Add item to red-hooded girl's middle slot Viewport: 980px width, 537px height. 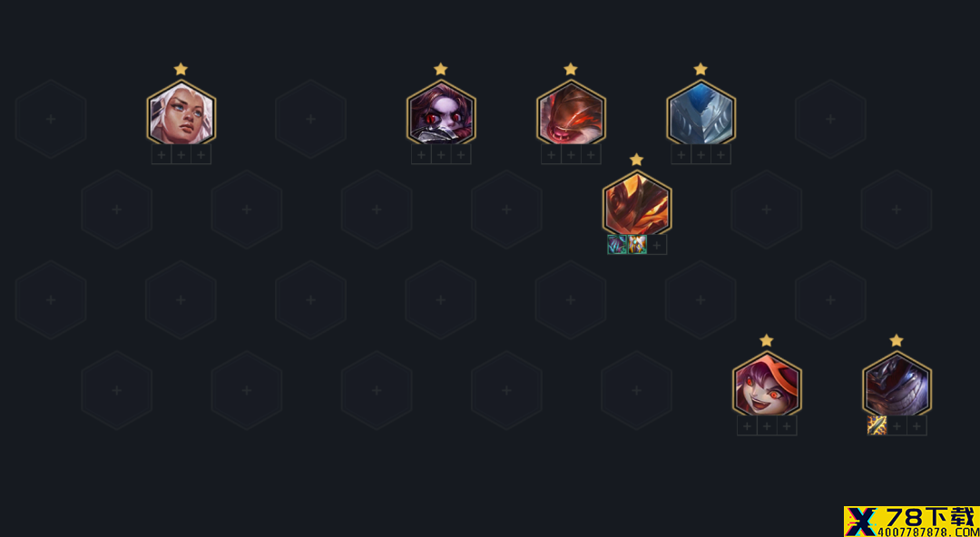pos(767,425)
